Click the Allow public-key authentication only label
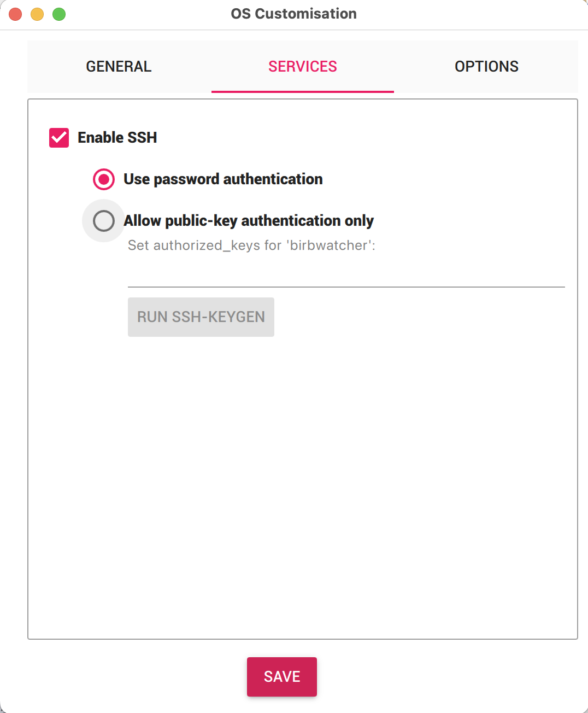The width and height of the screenshot is (588, 713). point(249,221)
